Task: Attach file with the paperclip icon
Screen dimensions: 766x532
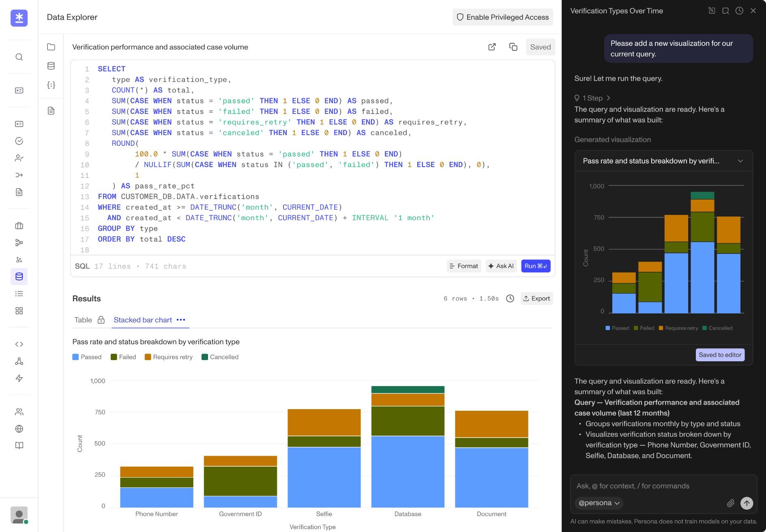Action: [x=730, y=503]
